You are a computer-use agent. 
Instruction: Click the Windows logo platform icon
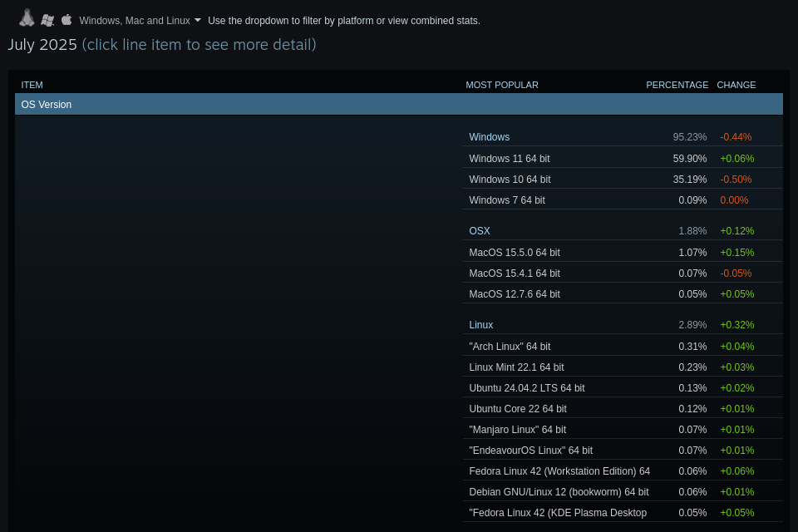coord(47,20)
